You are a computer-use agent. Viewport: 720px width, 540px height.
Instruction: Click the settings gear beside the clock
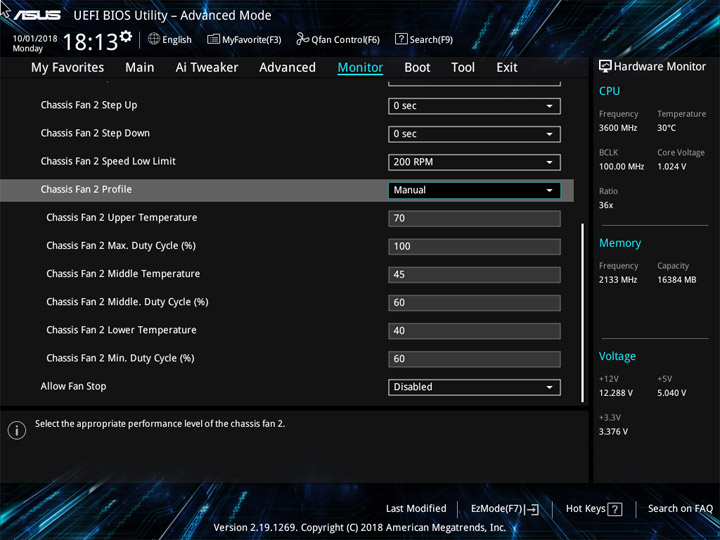(x=126, y=37)
